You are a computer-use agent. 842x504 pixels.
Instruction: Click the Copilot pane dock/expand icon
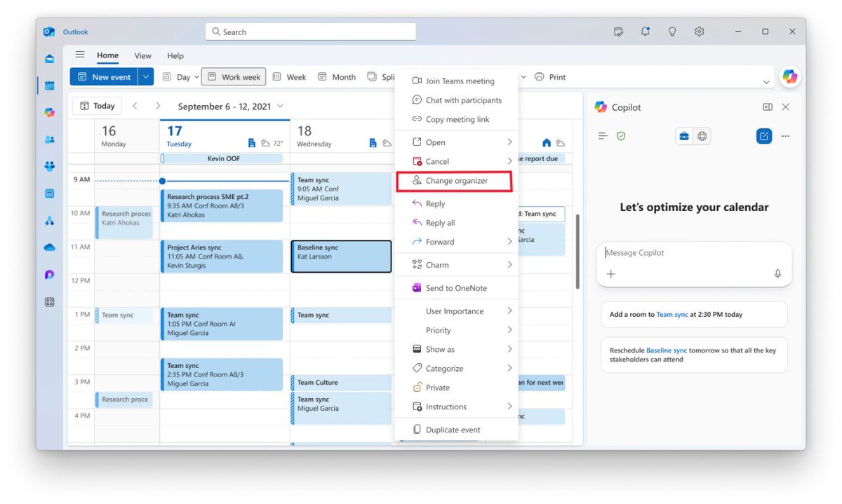point(768,107)
